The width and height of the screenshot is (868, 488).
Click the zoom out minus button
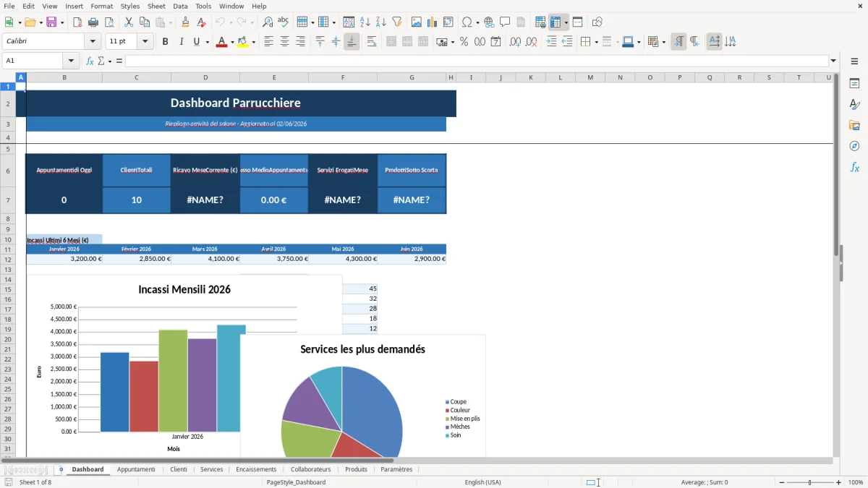click(782, 482)
